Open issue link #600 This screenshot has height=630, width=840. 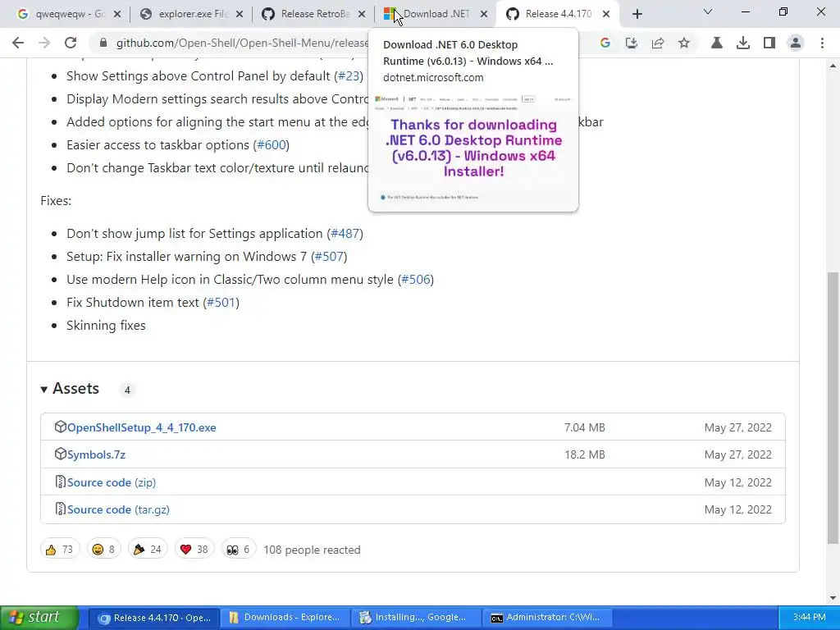[x=271, y=144]
